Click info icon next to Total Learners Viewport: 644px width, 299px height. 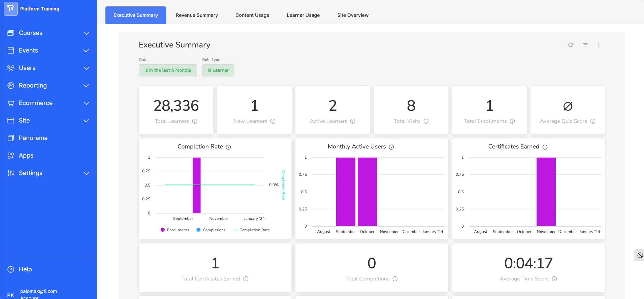(x=195, y=121)
